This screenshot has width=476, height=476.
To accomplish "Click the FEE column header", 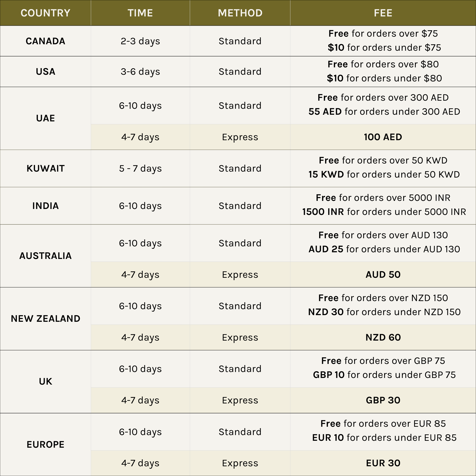I will [383, 13].
